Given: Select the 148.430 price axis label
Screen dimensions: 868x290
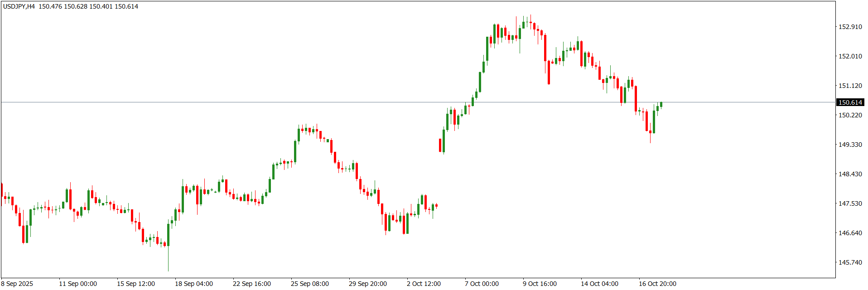Looking at the screenshot, I should pos(850,174).
